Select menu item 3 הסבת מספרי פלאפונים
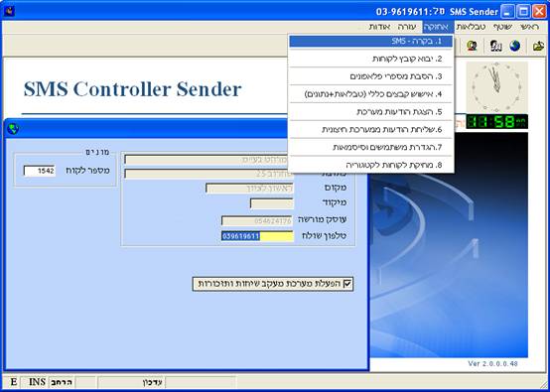The image size is (550, 392). pos(370,76)
